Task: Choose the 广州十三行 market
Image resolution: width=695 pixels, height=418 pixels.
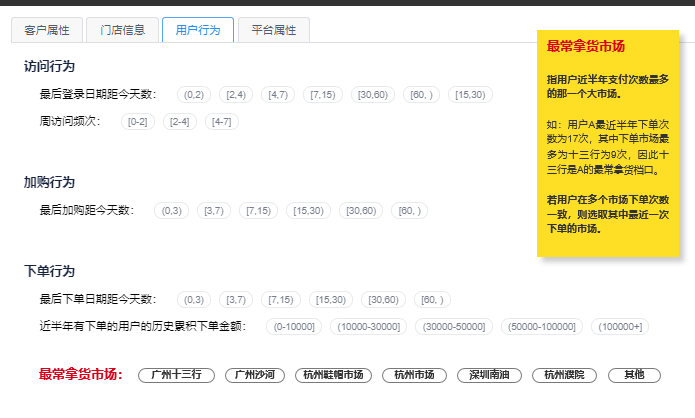Action: pyautogui.click(x=176, y=375)
